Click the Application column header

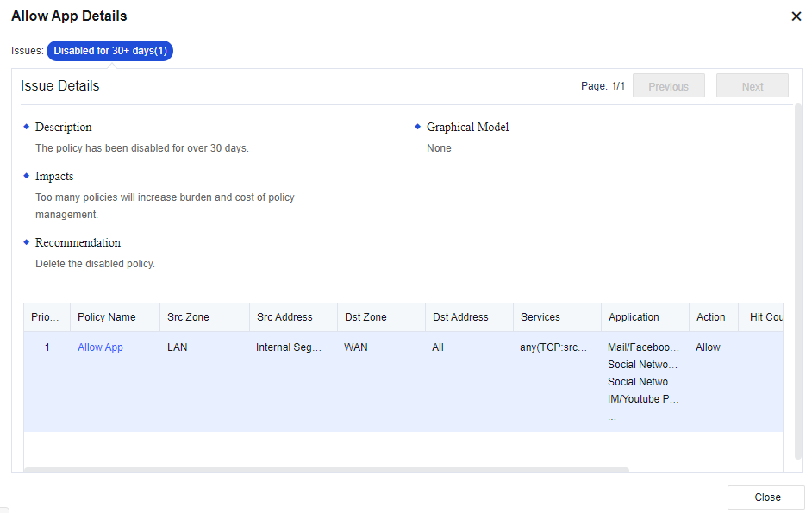(634, 317)
